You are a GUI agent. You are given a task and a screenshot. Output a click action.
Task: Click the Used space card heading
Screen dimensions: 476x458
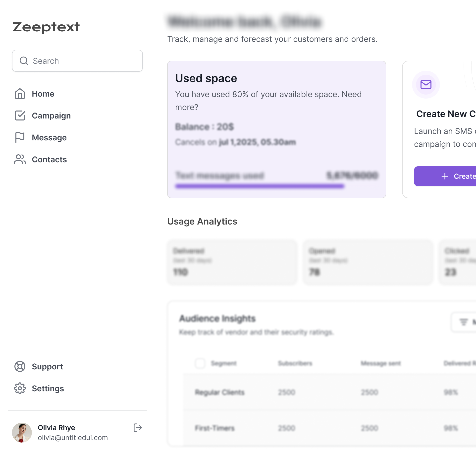point(206,78)
